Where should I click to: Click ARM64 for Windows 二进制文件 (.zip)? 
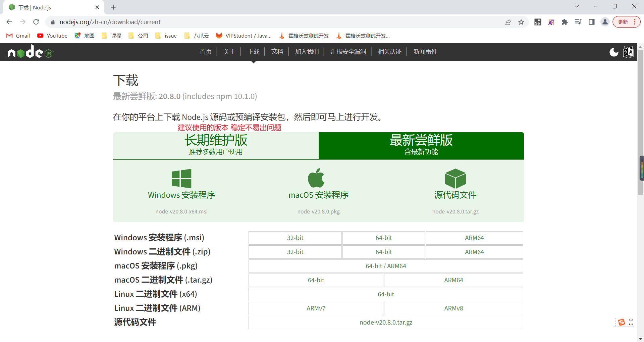pyautogui.click(x=474, y=252)
